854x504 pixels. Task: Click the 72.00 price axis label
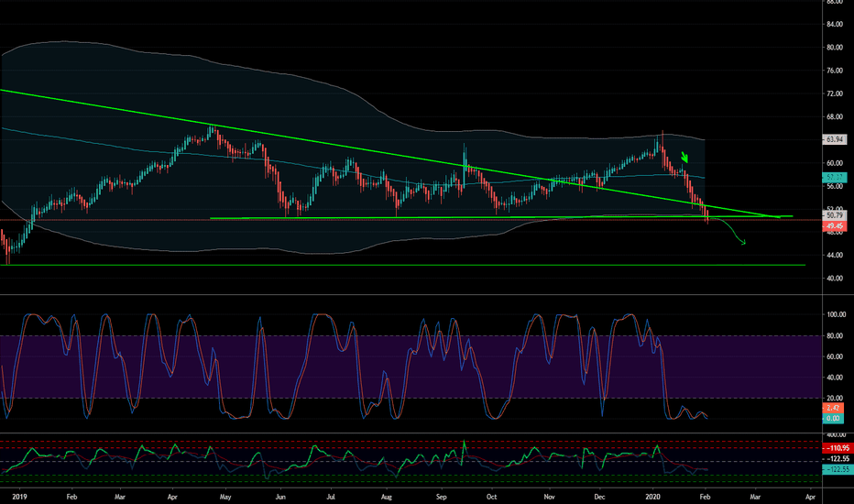835,93
